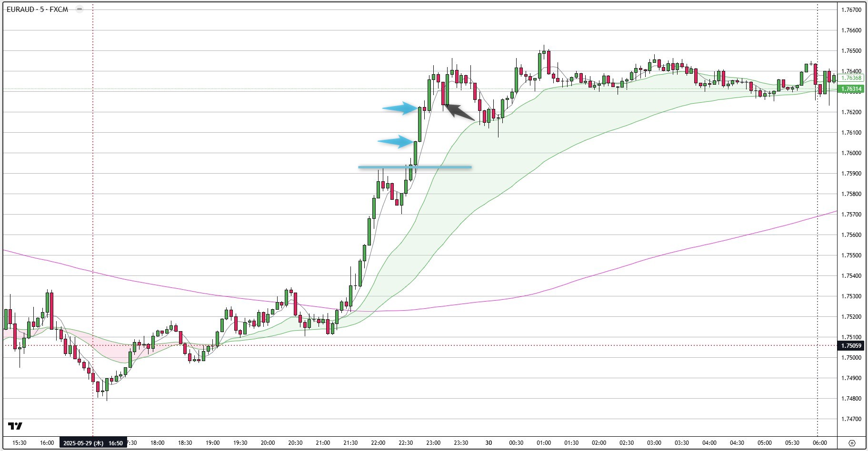The width and height of the screenshot is (868, 451).
Task: Click the 1.76314 current price tag
Action: 851,89
